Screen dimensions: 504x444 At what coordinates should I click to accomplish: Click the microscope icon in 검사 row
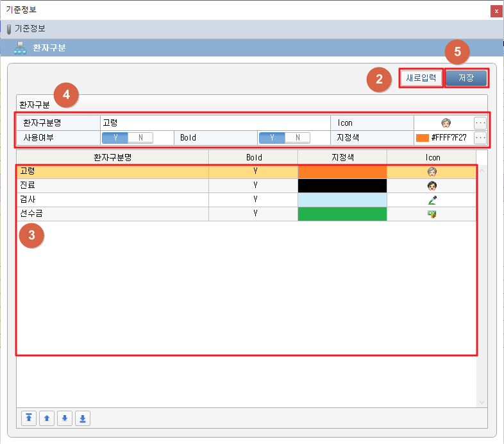pyautogui.click(x=432, y=200)
